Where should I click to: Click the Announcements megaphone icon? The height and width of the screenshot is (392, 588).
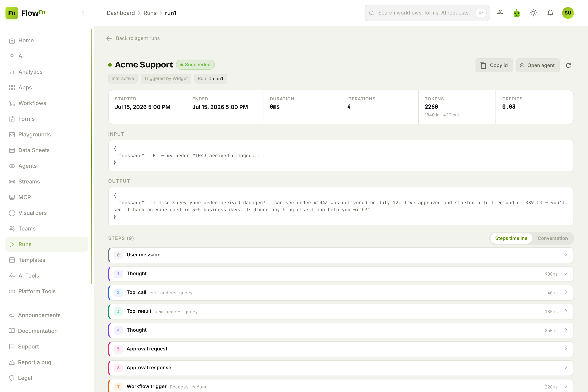coord(12,315)
